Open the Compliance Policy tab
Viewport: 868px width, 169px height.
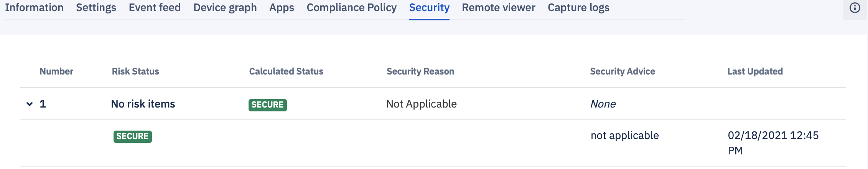352,8
